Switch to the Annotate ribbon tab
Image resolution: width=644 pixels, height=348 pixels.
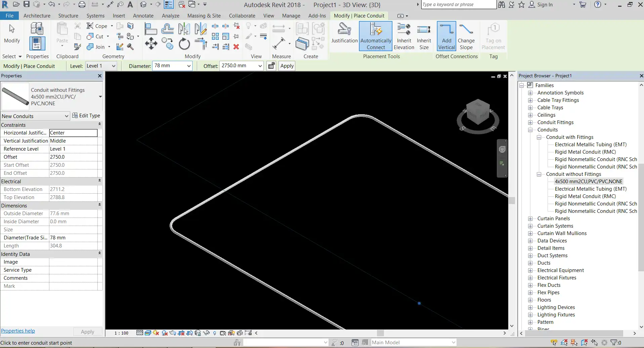(x=143, y=16)
